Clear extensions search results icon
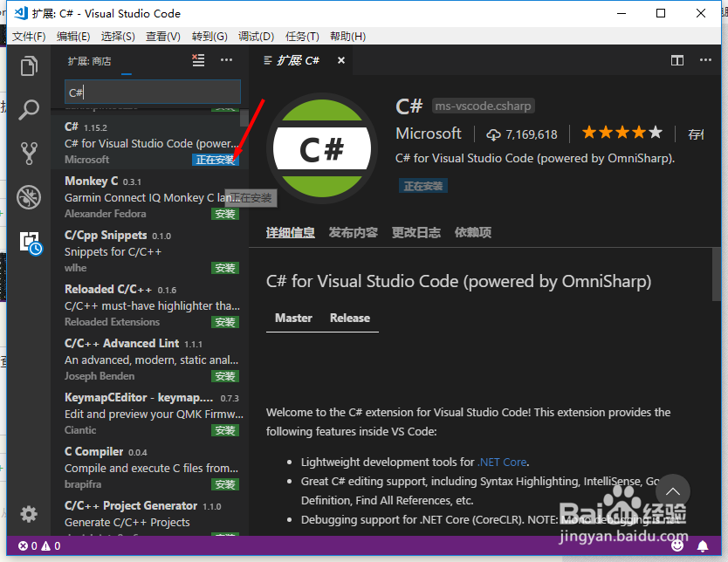Viewport: 728px width, 562px height. 199,60
